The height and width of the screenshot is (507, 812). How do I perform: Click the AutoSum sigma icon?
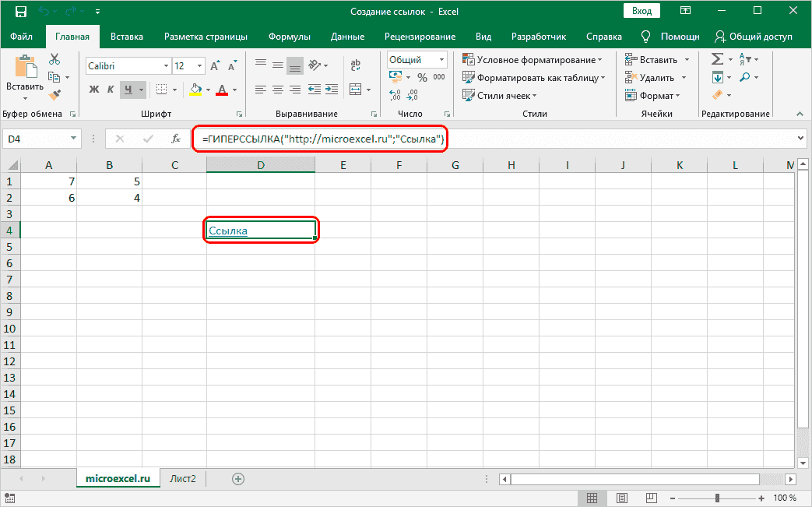(x=716, y=59)
